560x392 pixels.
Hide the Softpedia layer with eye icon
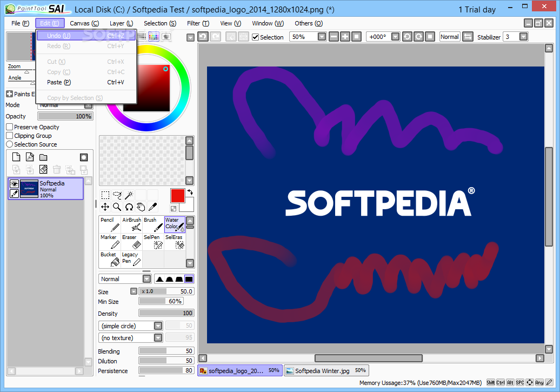pyautogui.click(x=14, y=184)
